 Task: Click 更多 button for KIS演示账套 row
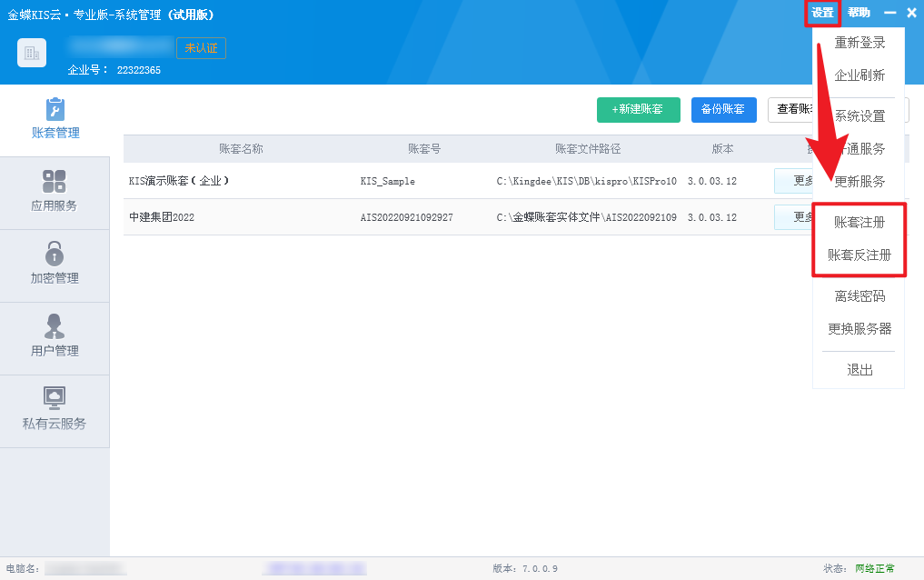794,181
